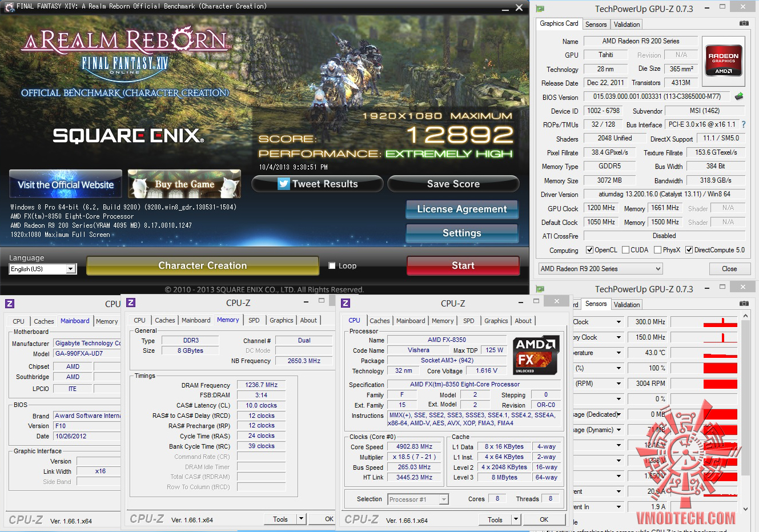The image size is (759, 532).
Task: Click the "AMD FX-8350" name value in CPU-Z
Action: click(447, 340)
